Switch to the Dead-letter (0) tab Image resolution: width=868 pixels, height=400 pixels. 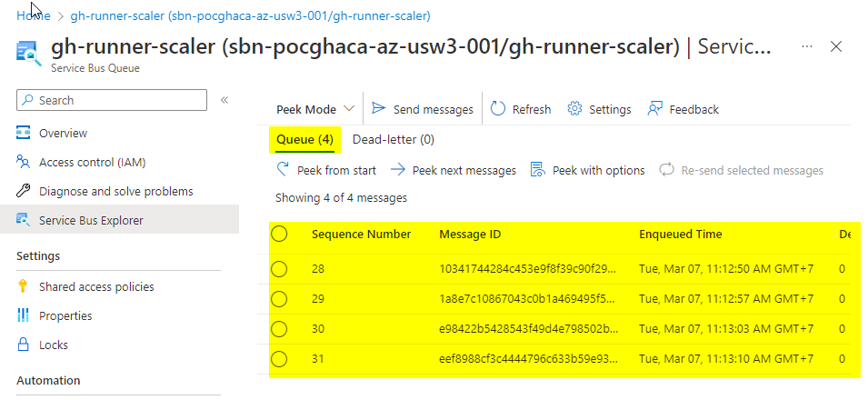(394, 140)
